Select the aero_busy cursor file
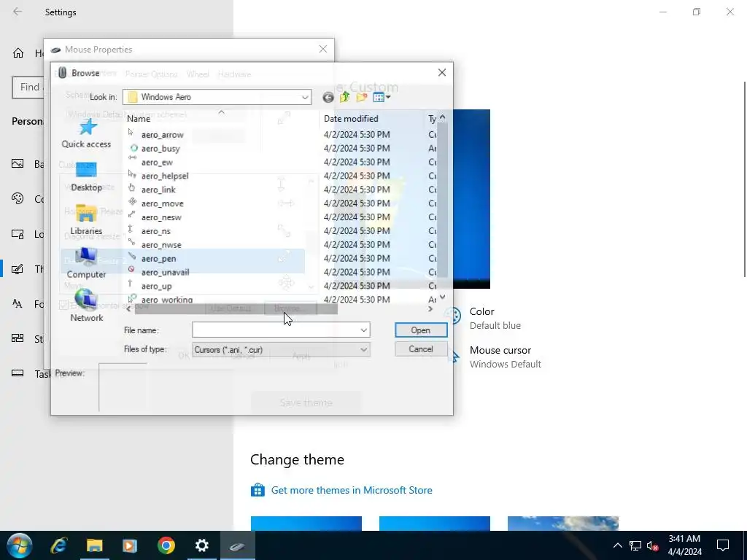 160,149
